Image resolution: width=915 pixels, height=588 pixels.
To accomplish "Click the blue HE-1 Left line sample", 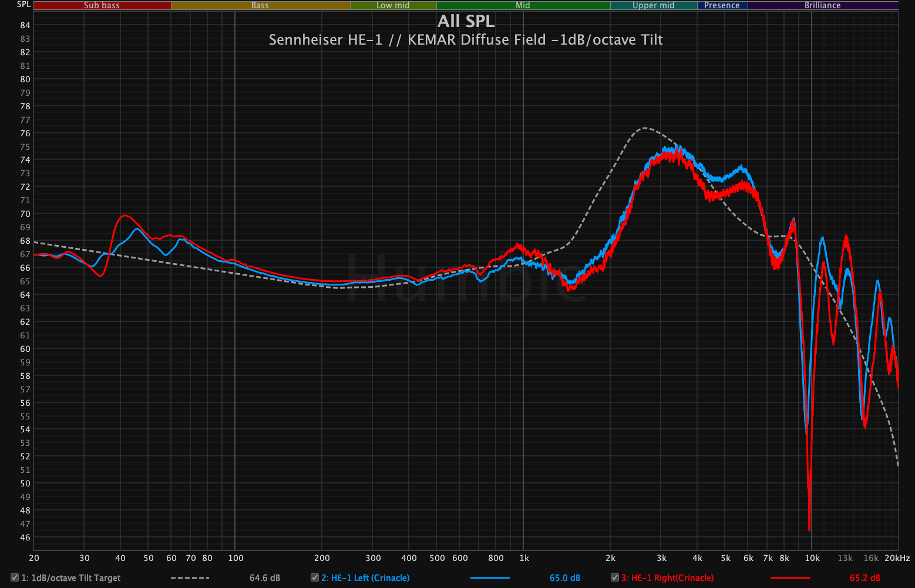I will click(490, 578).
